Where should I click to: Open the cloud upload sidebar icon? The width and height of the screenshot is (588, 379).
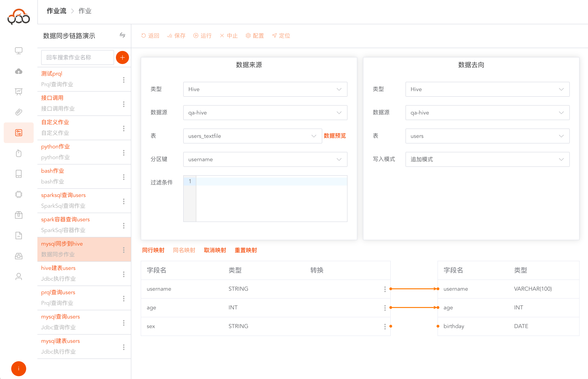[19, 71]
